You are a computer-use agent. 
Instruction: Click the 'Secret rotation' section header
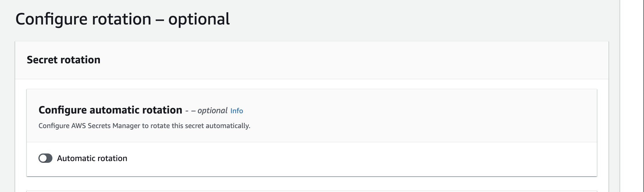[63, 60]
